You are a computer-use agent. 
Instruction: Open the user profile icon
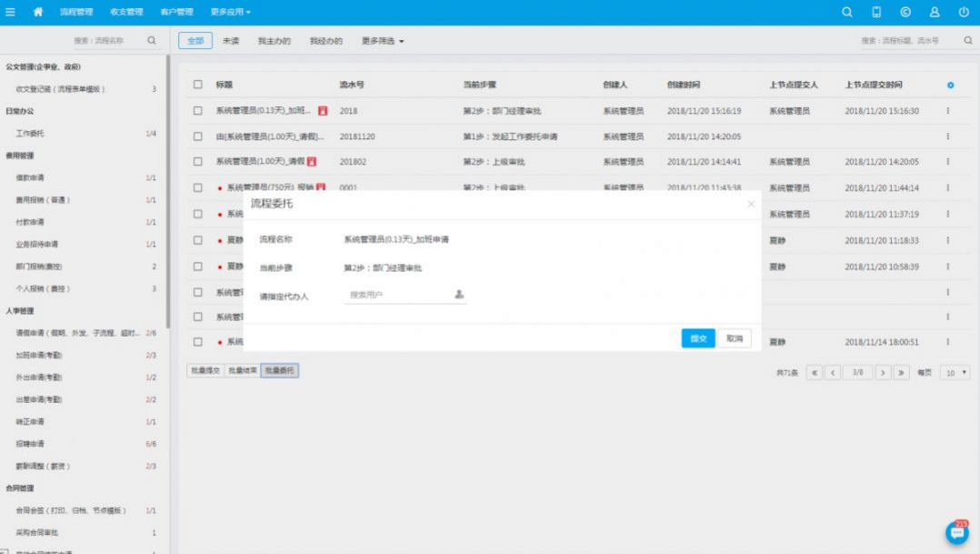tap(935, 12)
